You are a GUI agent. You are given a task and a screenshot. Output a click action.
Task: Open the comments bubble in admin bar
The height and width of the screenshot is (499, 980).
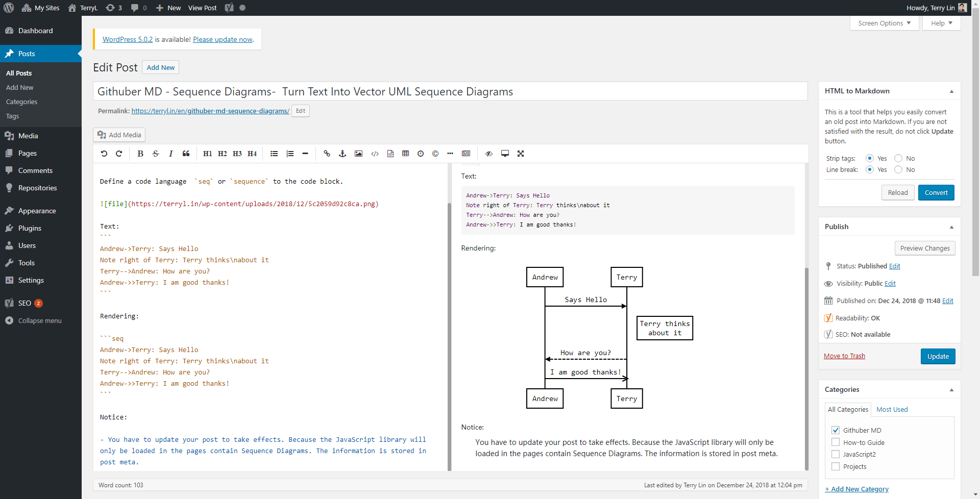139,8
